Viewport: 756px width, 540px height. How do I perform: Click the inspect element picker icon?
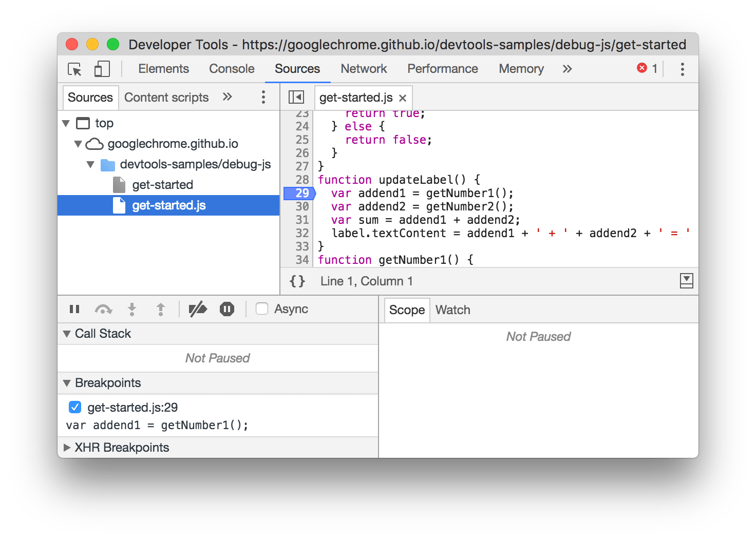click(74, 69)
